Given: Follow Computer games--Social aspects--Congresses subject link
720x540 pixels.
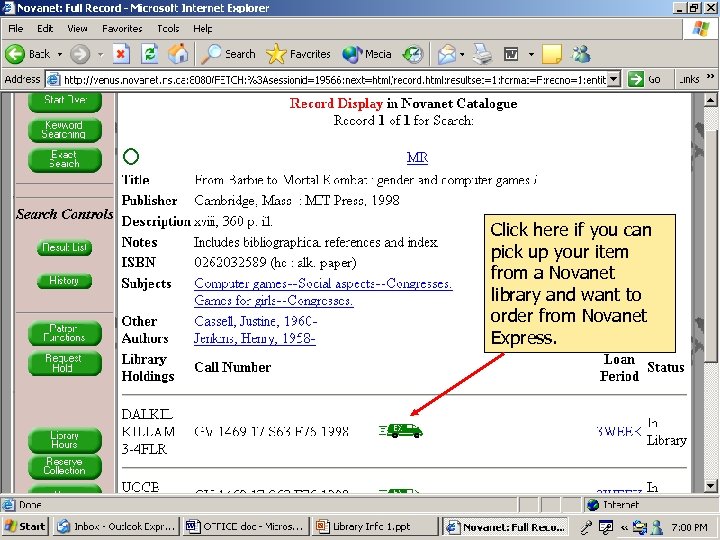Looking at the screenshot, I should (323, 283).
